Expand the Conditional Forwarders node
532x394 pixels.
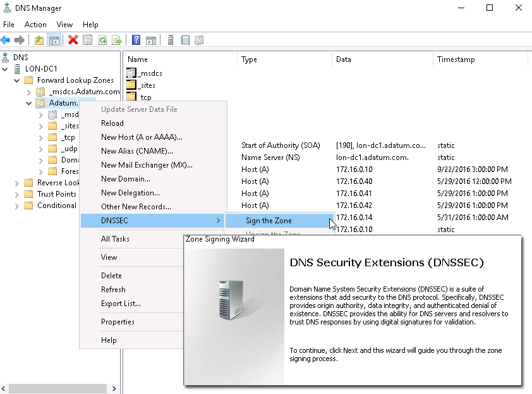(16, 206)
